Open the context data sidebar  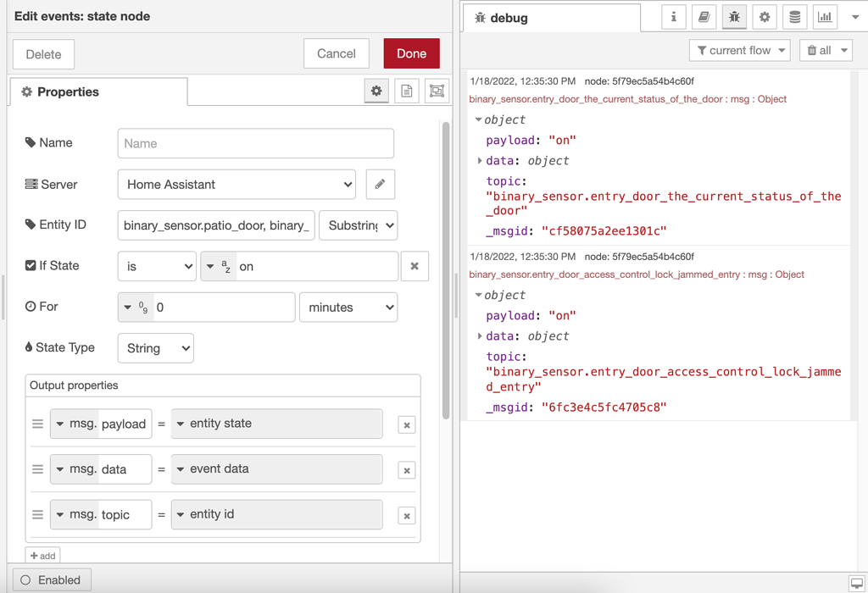pos(794,17)
